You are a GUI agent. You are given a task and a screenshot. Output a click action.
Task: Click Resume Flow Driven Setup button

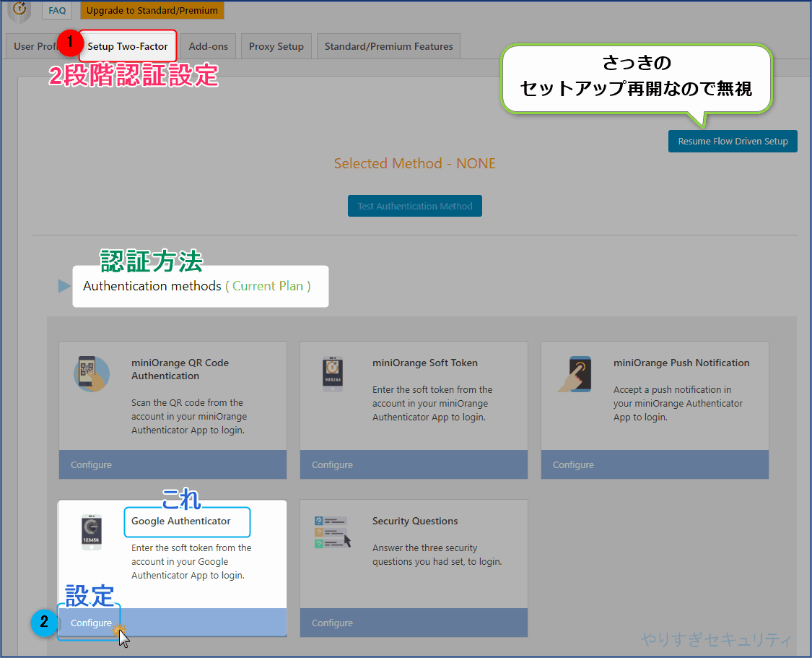point(733,141)
